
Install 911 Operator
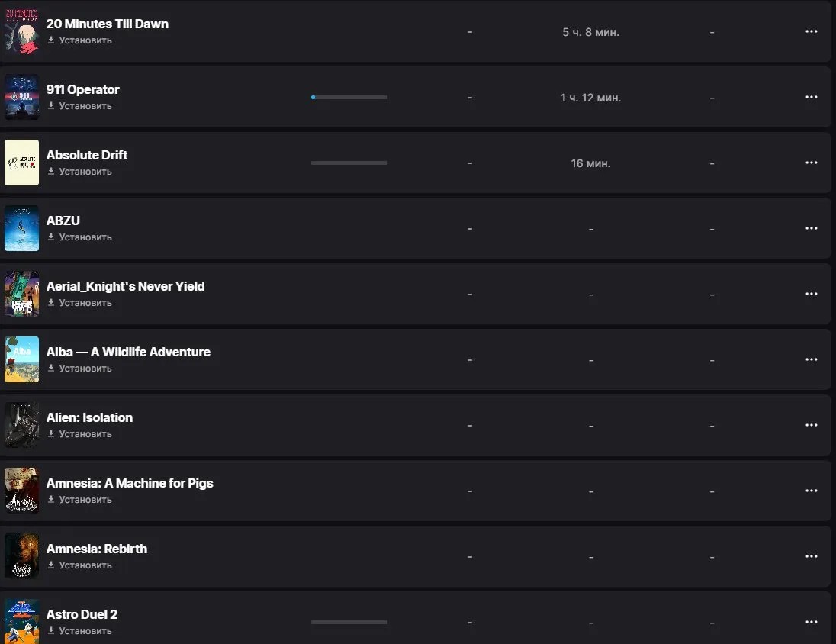(80, 105)
